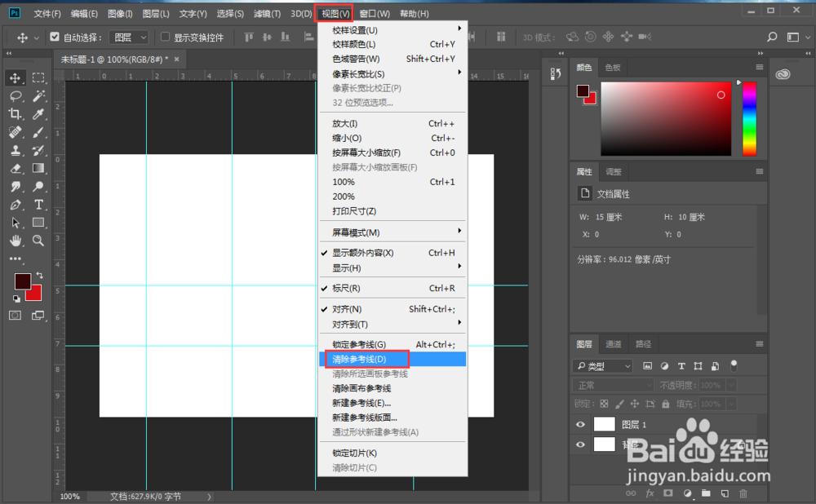Expand the Proof Setup submenu
816x504 pixels.
coord(392,30)
